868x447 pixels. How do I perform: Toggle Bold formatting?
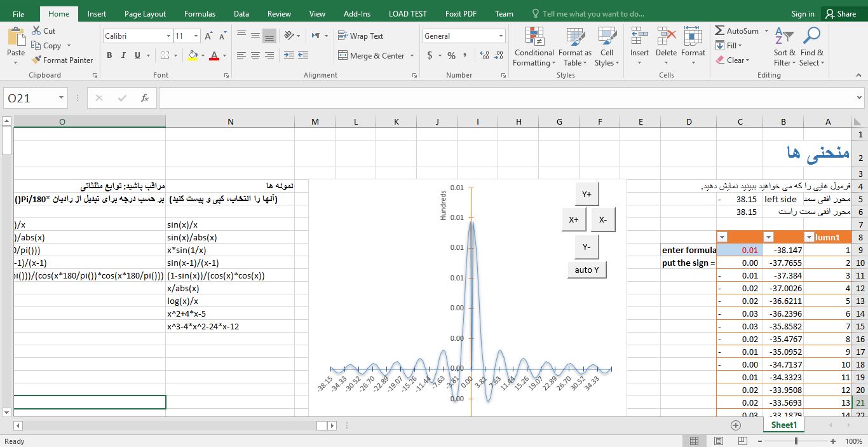point(109,55)
